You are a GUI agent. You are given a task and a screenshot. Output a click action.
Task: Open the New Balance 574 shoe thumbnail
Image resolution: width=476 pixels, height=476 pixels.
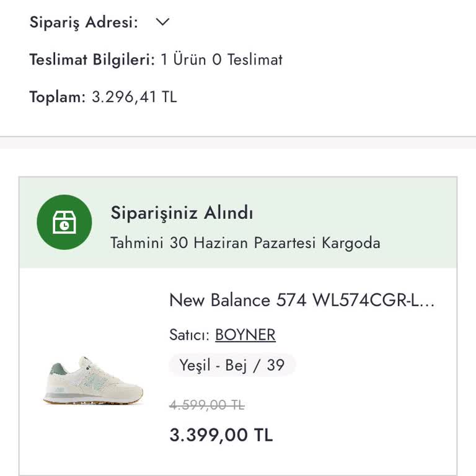tap(94, 380)
